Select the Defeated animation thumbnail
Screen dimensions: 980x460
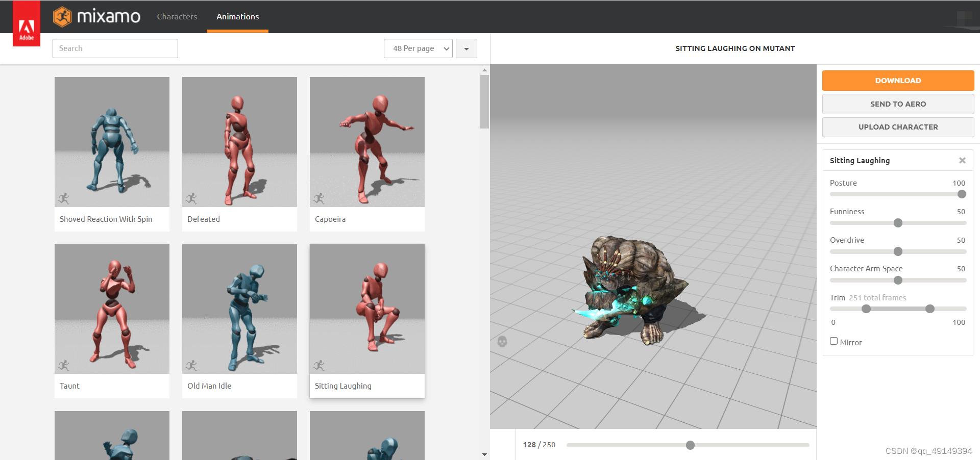click(x=239, y=142)
